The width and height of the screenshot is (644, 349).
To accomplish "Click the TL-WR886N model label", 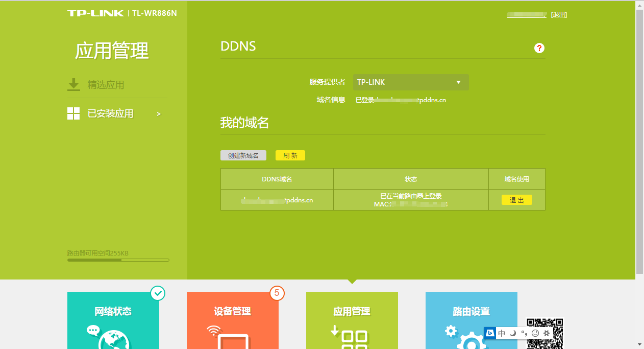I will point(154,13).
